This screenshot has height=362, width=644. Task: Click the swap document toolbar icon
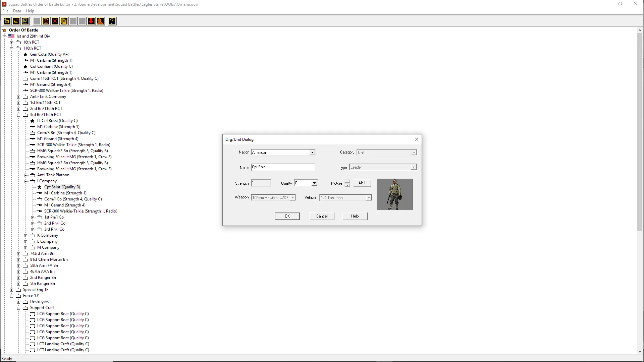(x=46, y=21)
